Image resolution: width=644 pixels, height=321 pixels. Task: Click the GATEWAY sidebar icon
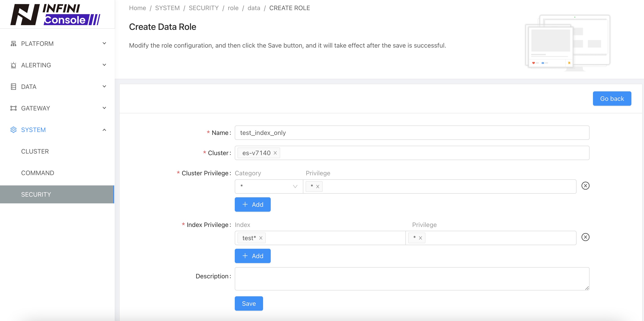click(x=13, y=108)
